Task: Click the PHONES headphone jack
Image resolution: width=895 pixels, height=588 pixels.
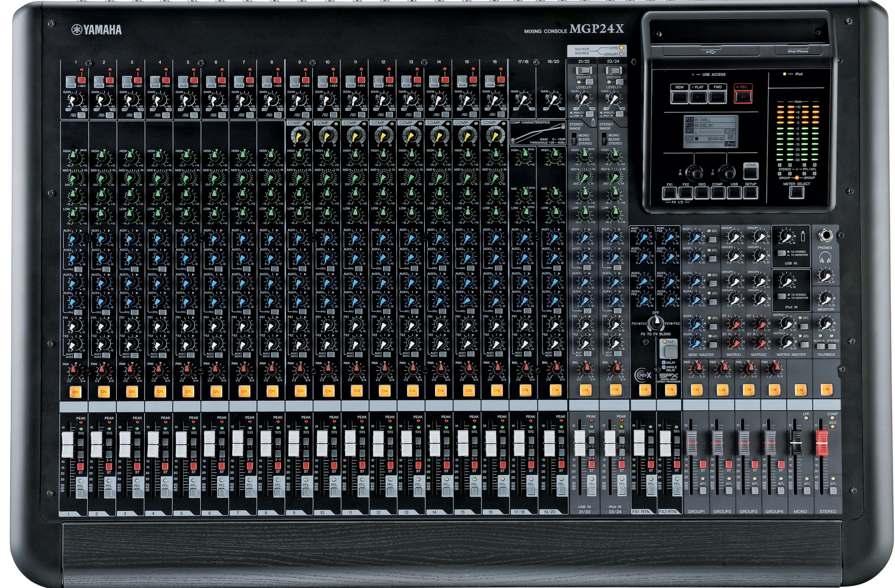Action: coord(825,236)
